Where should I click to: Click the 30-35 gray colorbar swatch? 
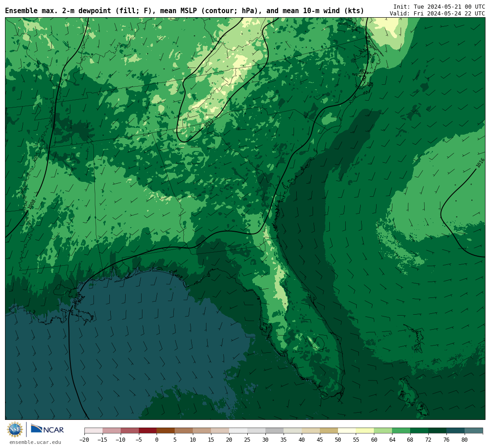tap(274, 431)
